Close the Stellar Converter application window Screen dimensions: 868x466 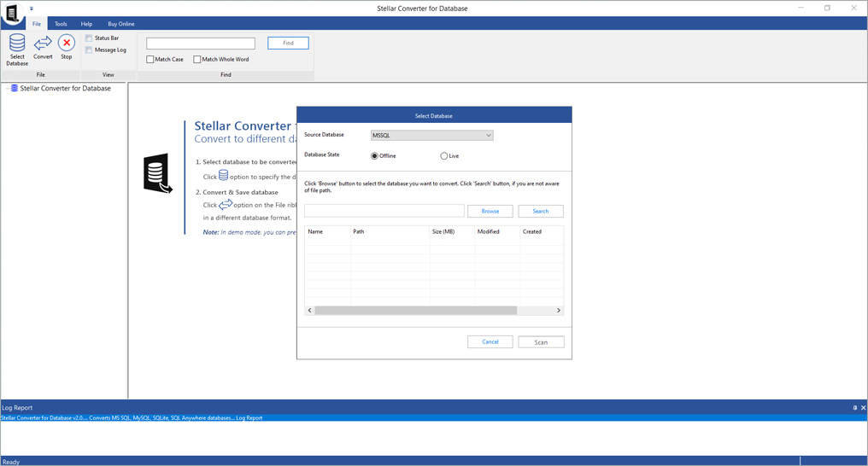(x=853, y=8)
